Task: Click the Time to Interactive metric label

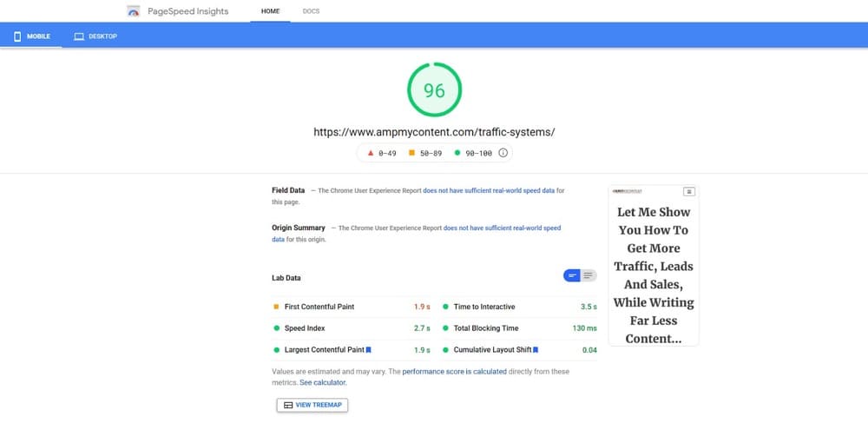Action: [x=484, y=307]
